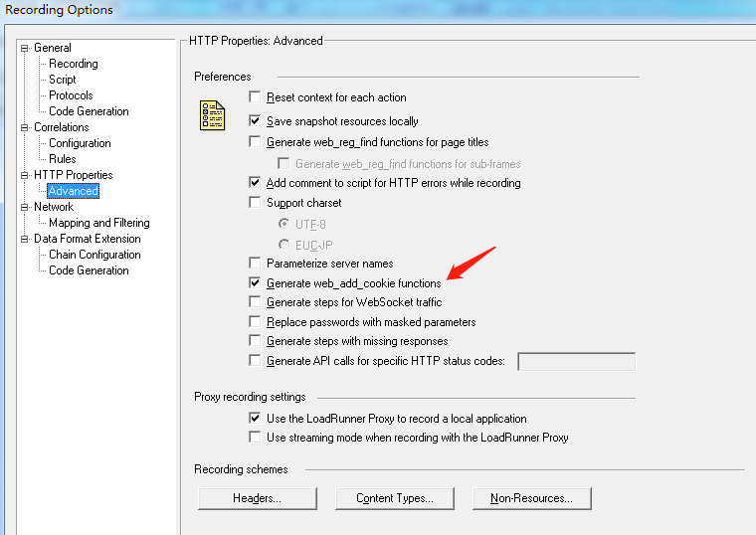Open the Content Types... dialog
Screen dimensions: 756x535
click(x=395, y=498)
